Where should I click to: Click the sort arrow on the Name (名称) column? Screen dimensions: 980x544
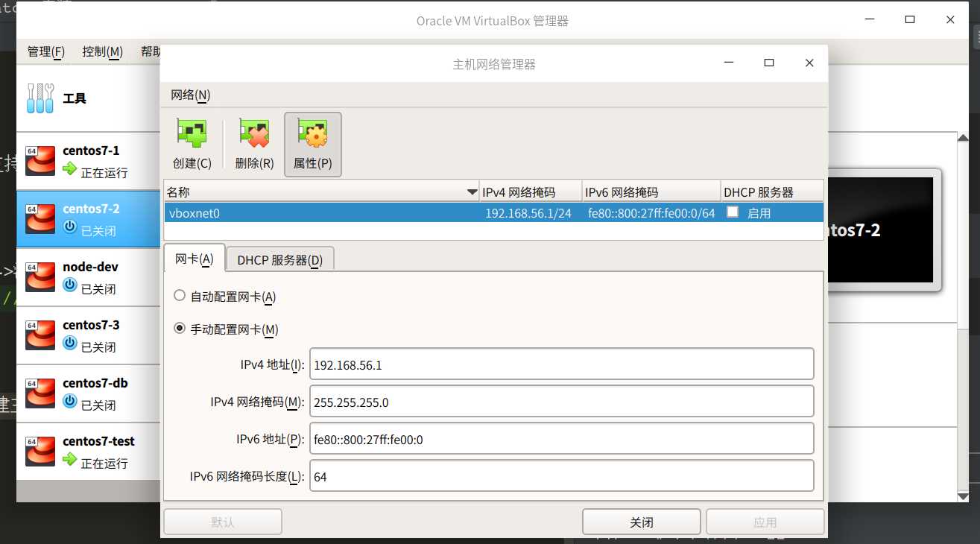pos(472,192)
